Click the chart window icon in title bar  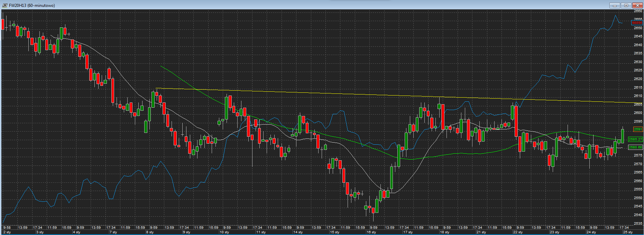tap(5, 5)
